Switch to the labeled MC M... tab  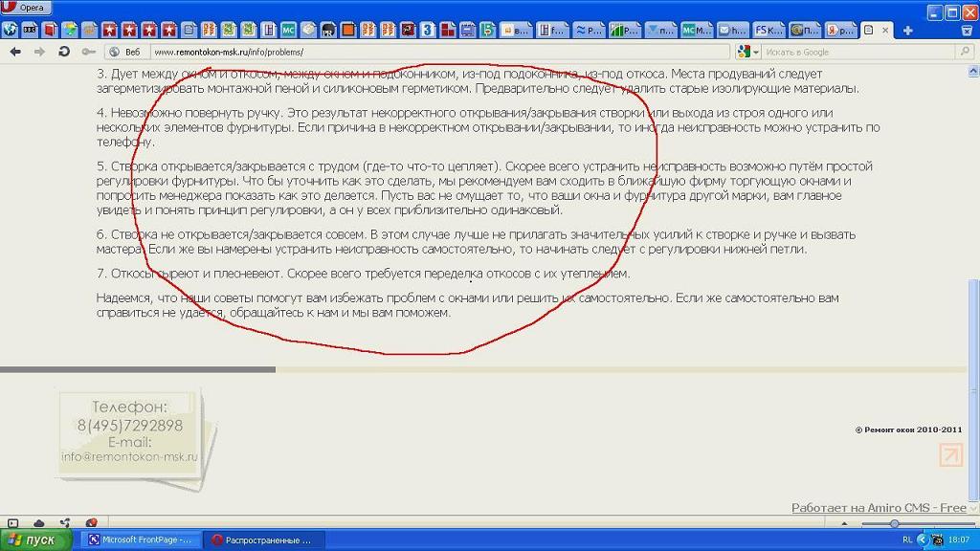[696, 30]
